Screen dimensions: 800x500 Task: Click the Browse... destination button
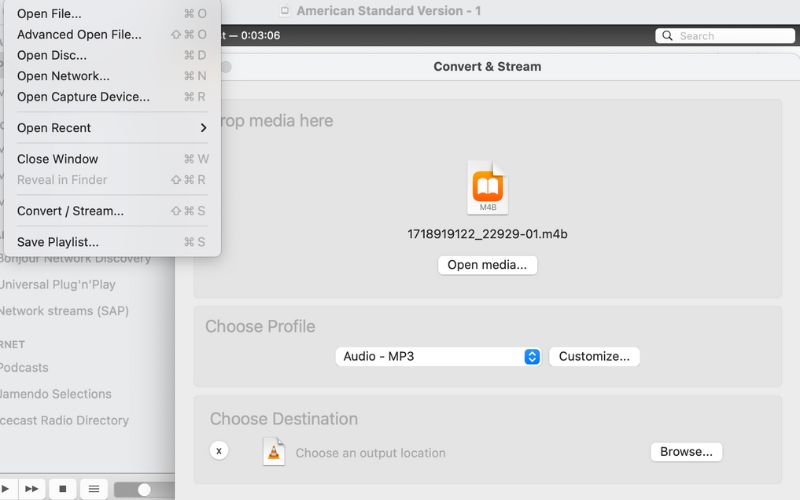[686, 452]
